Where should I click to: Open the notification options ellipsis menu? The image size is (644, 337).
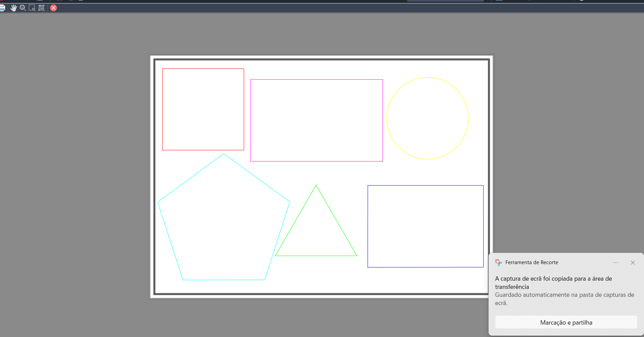click(616, 262)
